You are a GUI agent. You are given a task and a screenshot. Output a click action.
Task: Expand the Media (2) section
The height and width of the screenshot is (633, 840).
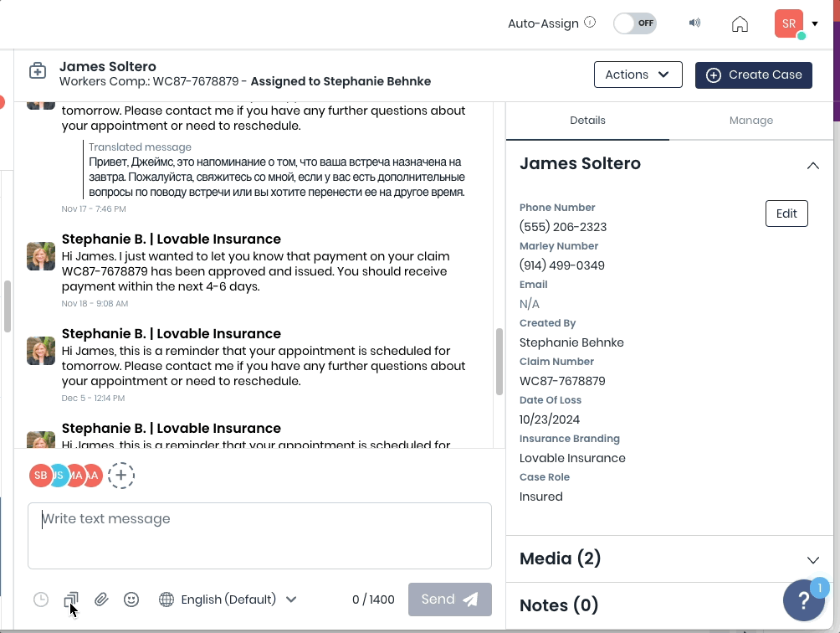pos(812,559)
